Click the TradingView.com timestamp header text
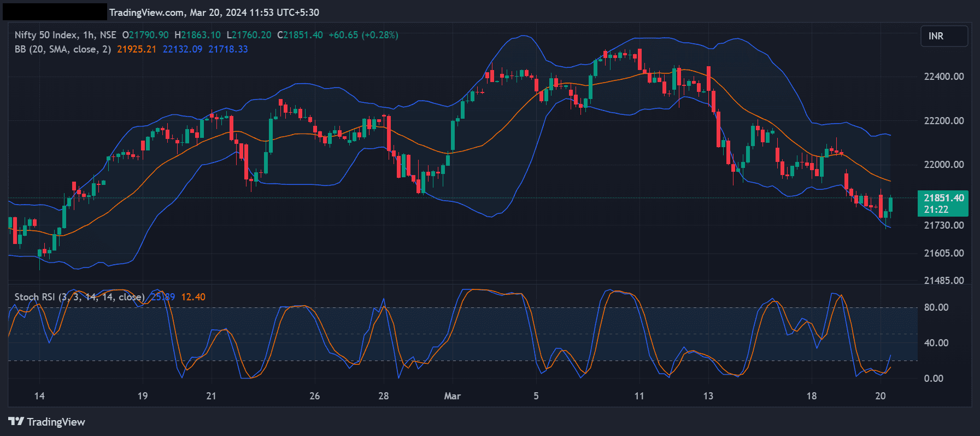 point(214,13)
